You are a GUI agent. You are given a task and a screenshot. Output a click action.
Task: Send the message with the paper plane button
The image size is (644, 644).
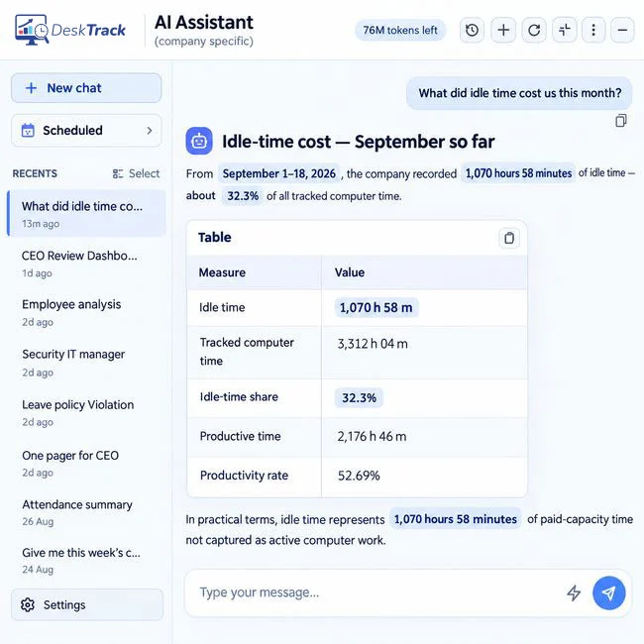pos(608,592)
